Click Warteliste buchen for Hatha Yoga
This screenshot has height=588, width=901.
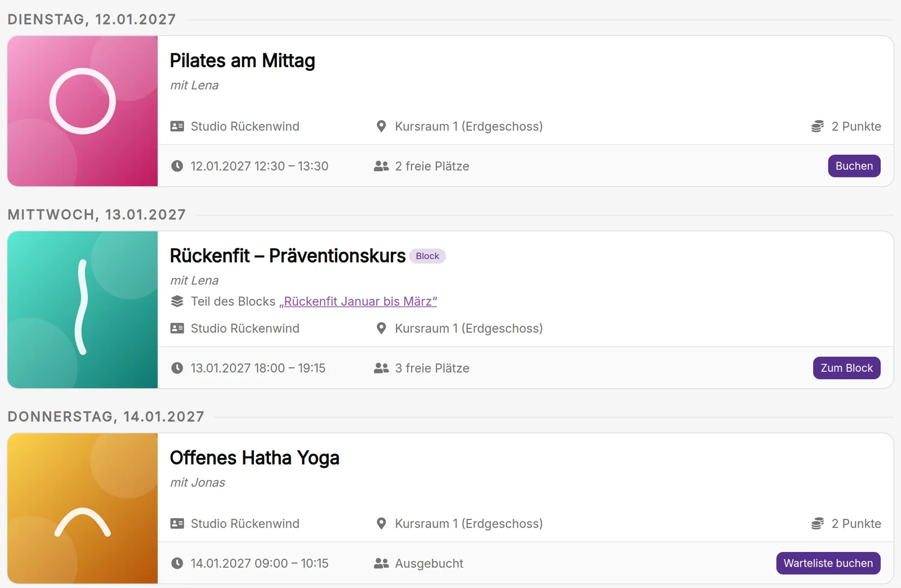click(828, 563)
